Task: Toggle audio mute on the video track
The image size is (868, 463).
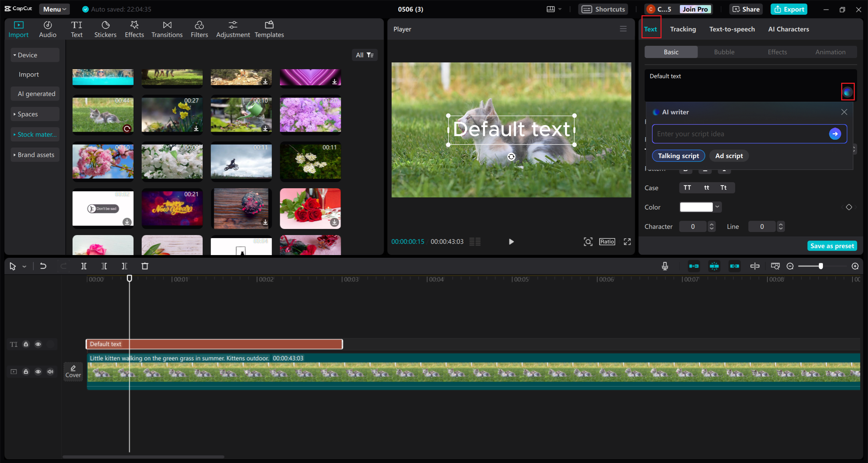Action: [x=51, y=371]
